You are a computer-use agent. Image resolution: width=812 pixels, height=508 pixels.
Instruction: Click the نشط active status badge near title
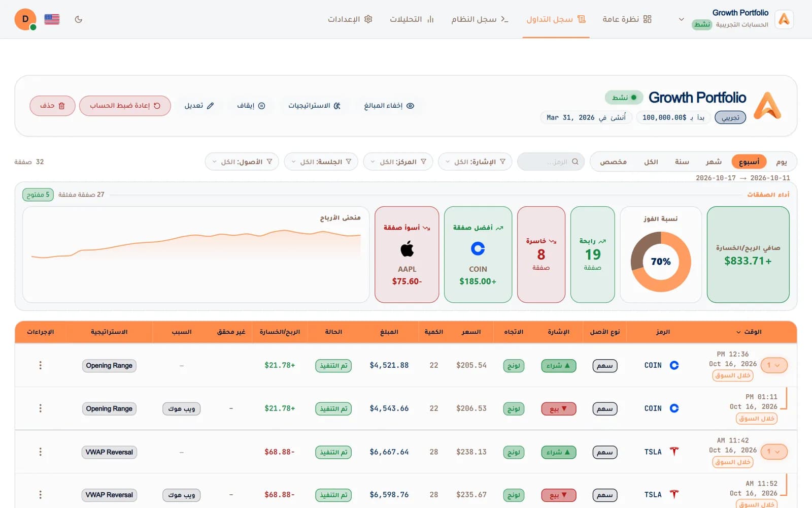point(624,98)
